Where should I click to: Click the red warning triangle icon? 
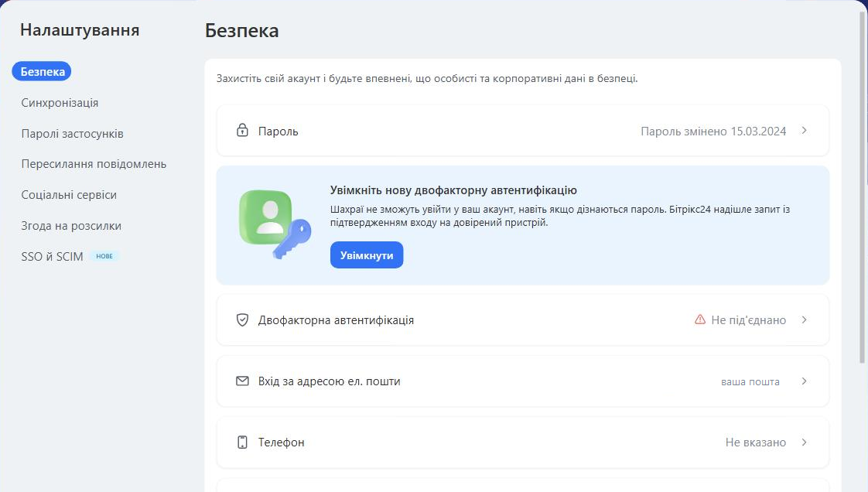(x=700, y=319)
